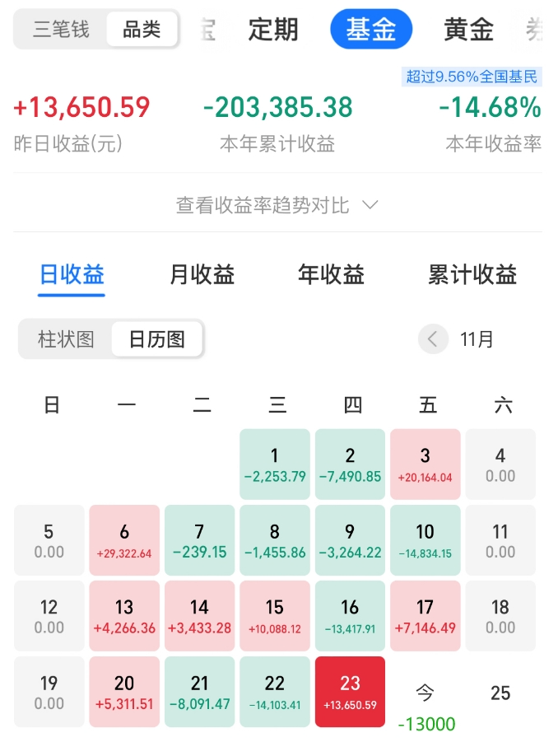Select calendar day 16 with -13,417.91
The image size is (558, 756).
350,616
